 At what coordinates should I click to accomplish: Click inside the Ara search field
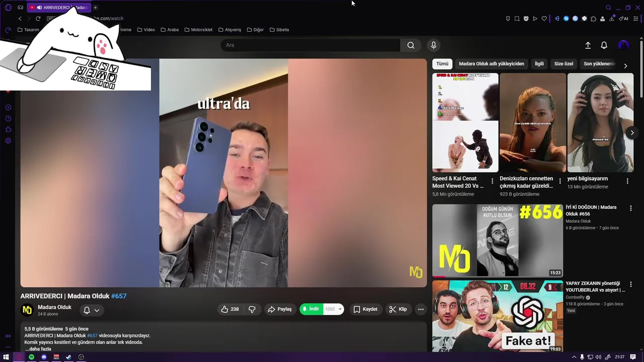point(310,45)
